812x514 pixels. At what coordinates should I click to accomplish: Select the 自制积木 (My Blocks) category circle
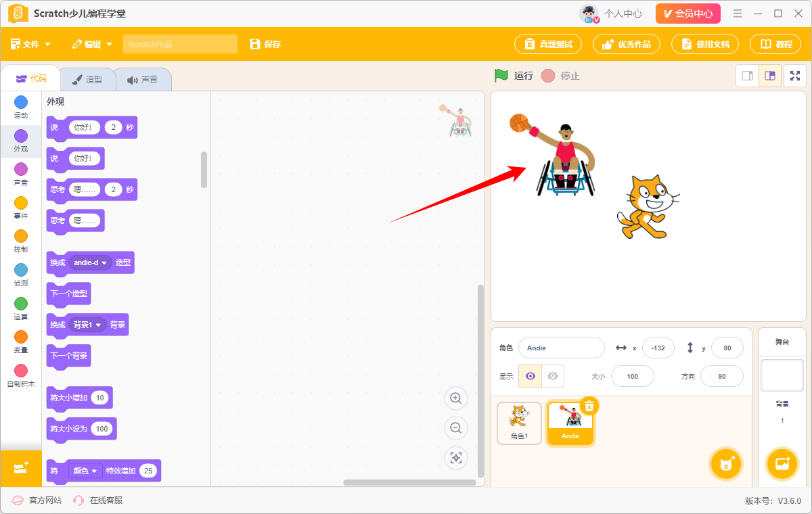click(21, 371)
